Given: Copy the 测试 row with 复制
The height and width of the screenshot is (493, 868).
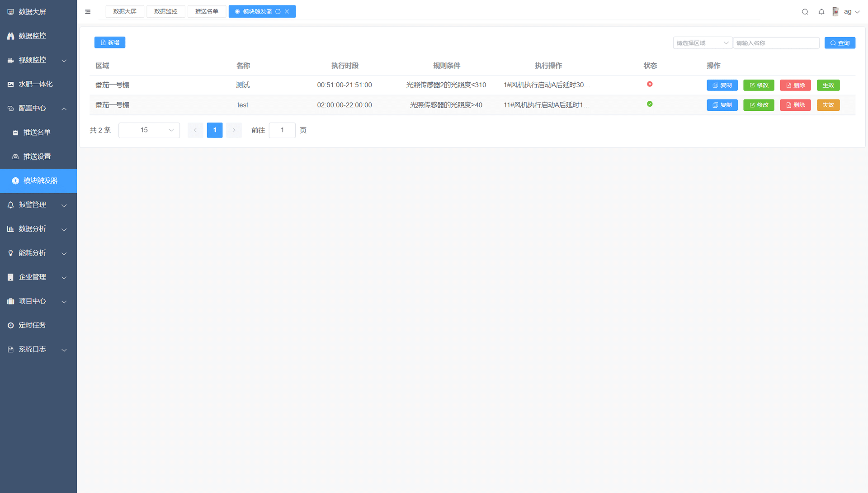Looking at the screenshot, I should (x=722, y=85).
